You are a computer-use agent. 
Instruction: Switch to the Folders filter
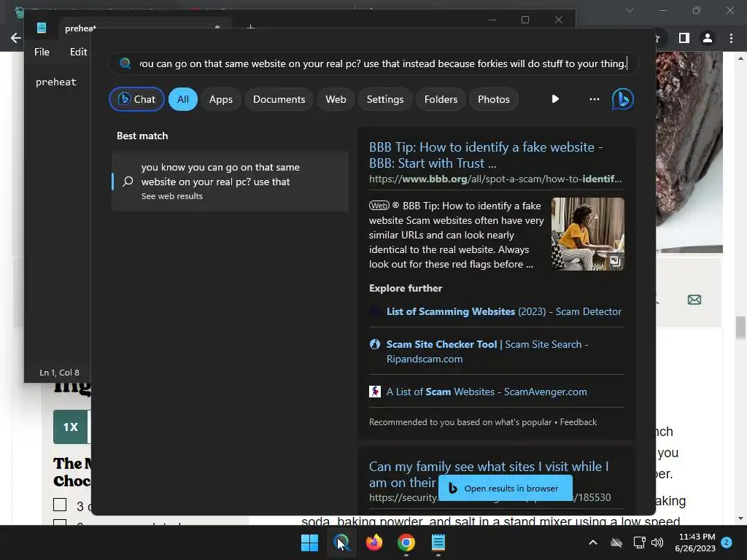tap(441, 99)
